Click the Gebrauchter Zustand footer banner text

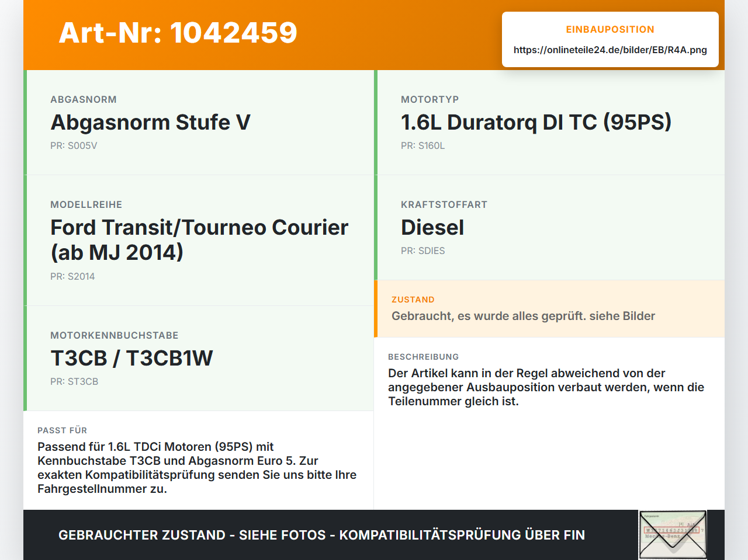321,535
